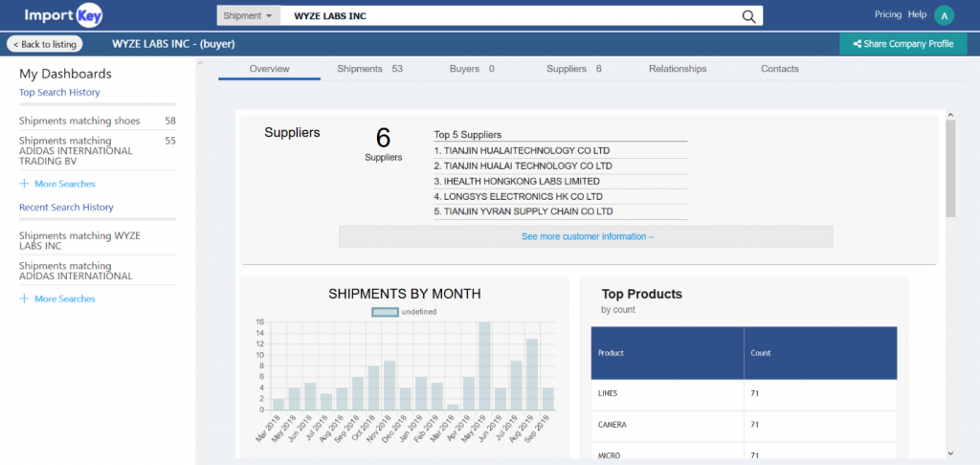This screenshot has height=465, width=980.
Task: Click See more customer information
Action: point(587,237)
